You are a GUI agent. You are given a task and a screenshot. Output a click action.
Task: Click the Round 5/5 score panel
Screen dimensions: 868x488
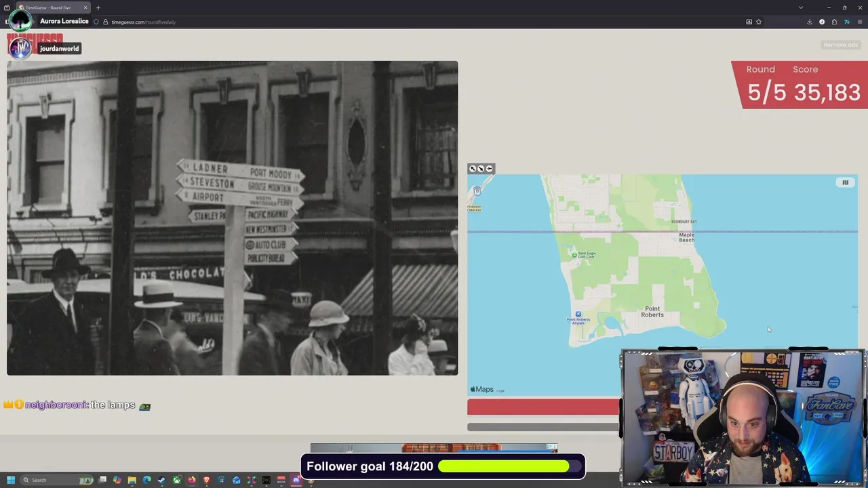click(x=800, y=85)
